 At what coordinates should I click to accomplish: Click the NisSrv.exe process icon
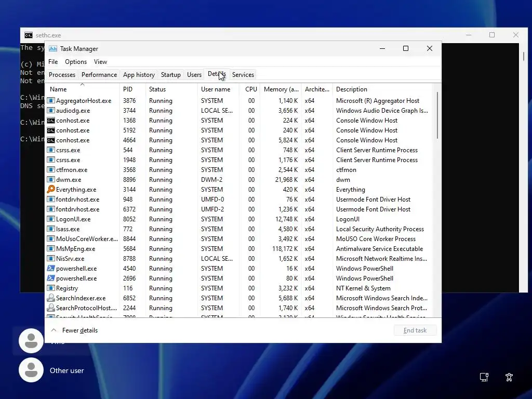coord(51,259)
